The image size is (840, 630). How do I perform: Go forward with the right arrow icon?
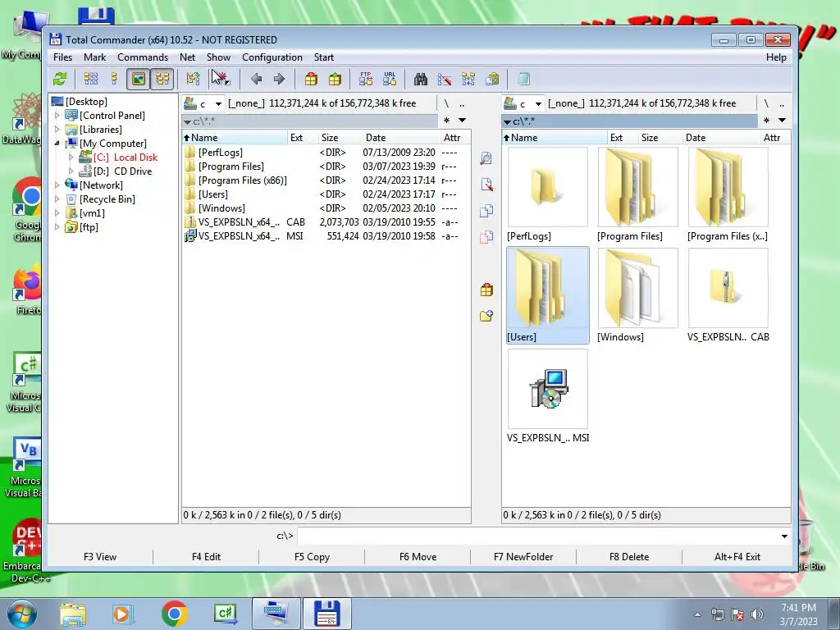click(x=279, y=80)
